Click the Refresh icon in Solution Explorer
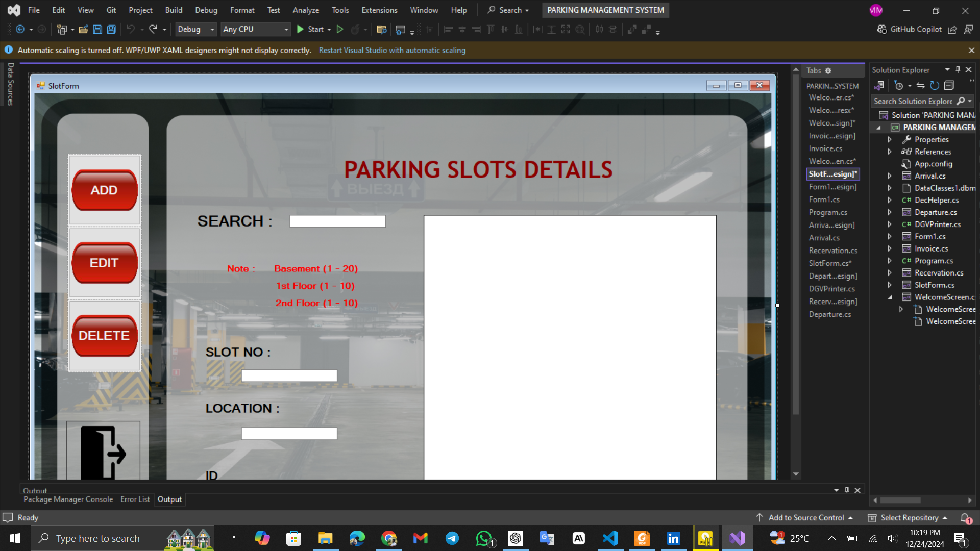Screen dimensions: 980x551 pyautogui.click(x=935, y=86)
